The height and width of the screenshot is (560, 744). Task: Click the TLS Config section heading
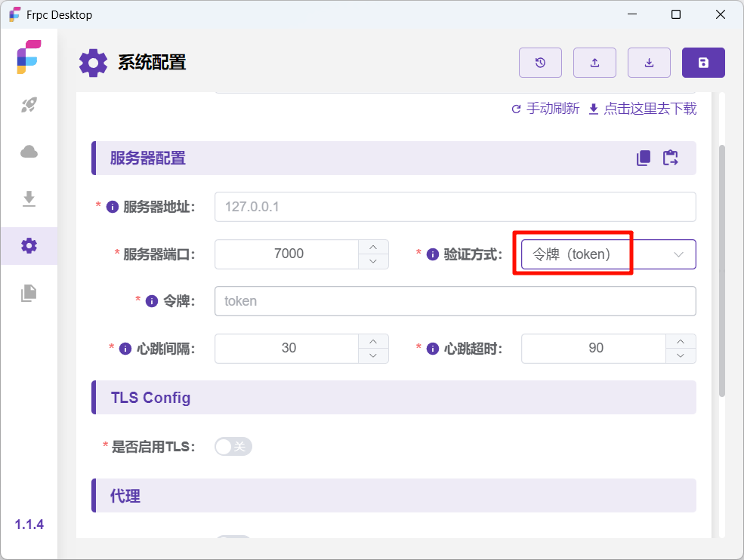pos(150,397)
